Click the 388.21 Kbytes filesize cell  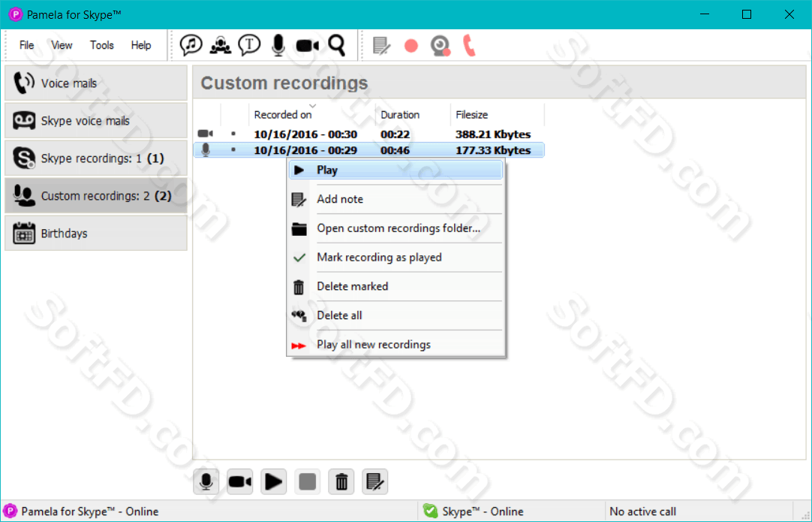click(x=493, y=134)
